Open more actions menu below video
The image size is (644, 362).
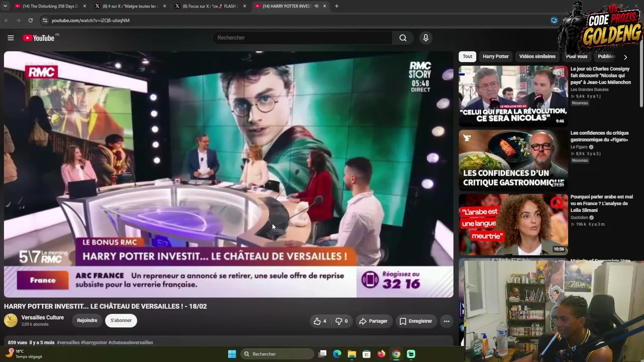pyautogui.click(x=446, y=321)
